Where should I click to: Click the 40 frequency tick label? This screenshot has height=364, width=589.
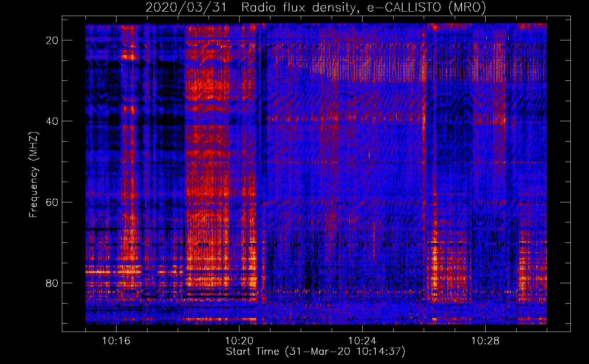coord(52,121)
